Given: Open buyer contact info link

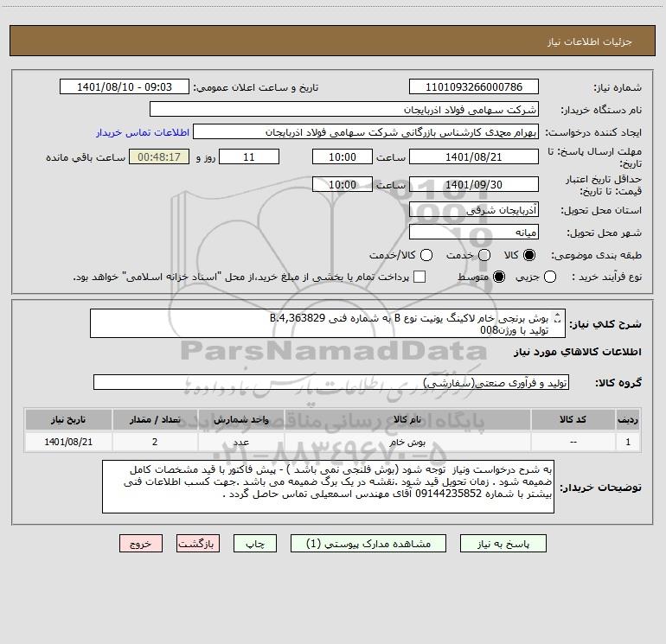Looking at the screenshot, I should 143,132.
